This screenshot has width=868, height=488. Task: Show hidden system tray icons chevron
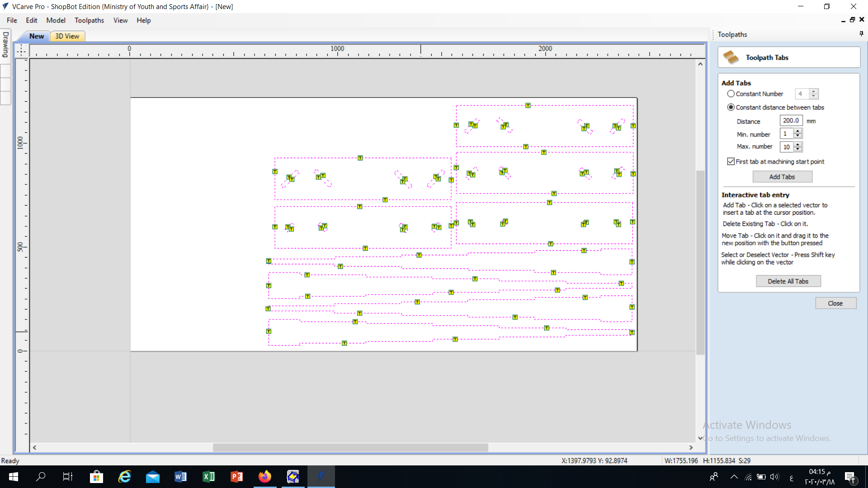pyautogui.click(x=734, y=477)
